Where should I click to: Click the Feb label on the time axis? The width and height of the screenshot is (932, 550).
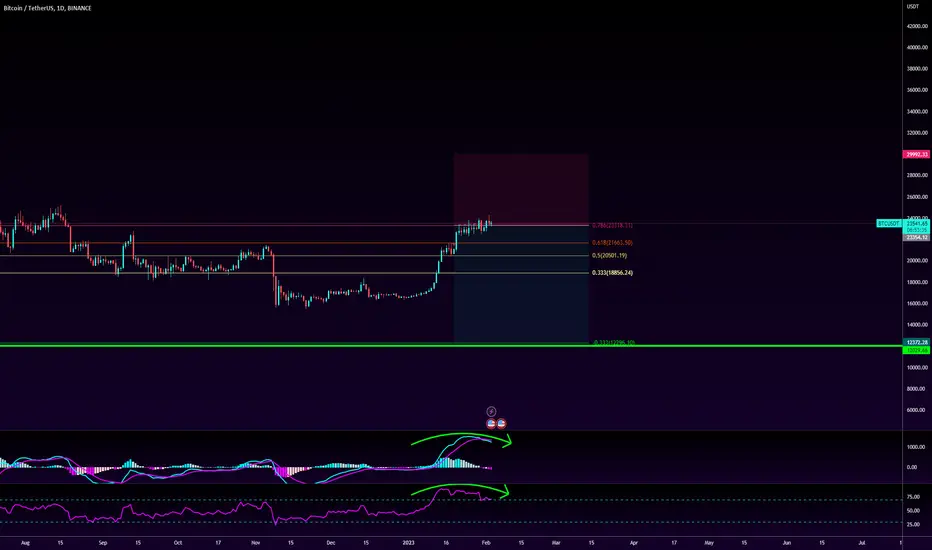tap(486, 543)
